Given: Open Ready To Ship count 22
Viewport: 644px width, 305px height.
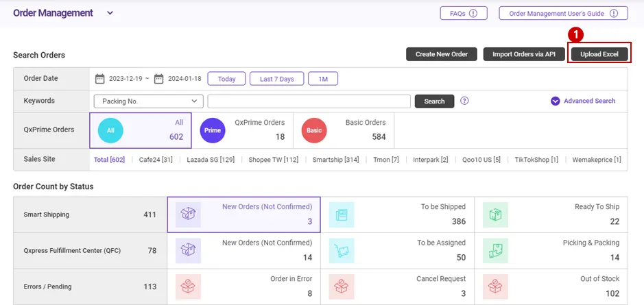Looking at the screenshot, I should coord(615,221).
